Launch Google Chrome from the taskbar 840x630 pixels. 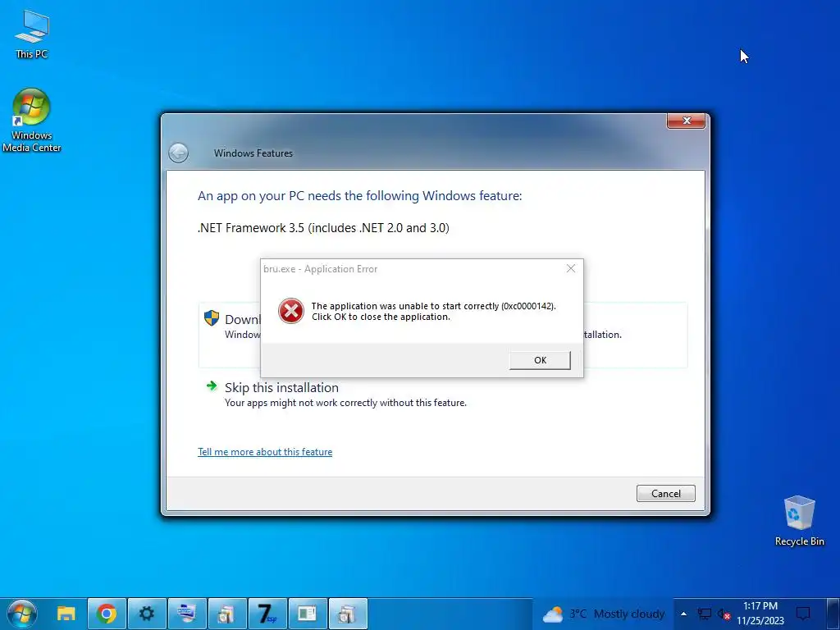107,614
